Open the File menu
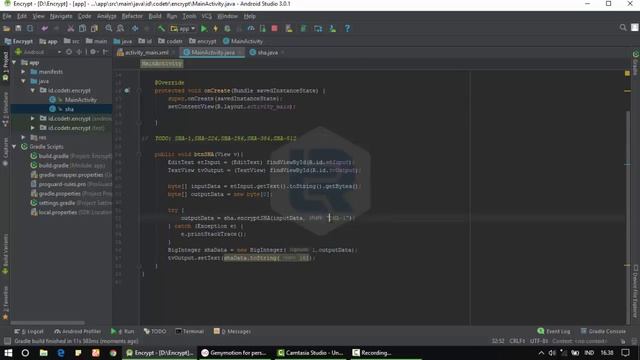 (7, 16)
